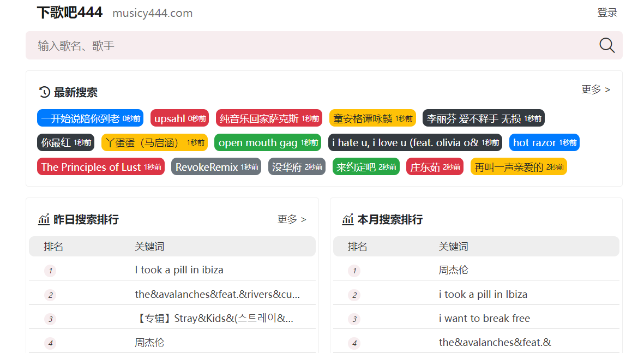
Task: Select the 没华府 search tag
Action: coord(297,167)
